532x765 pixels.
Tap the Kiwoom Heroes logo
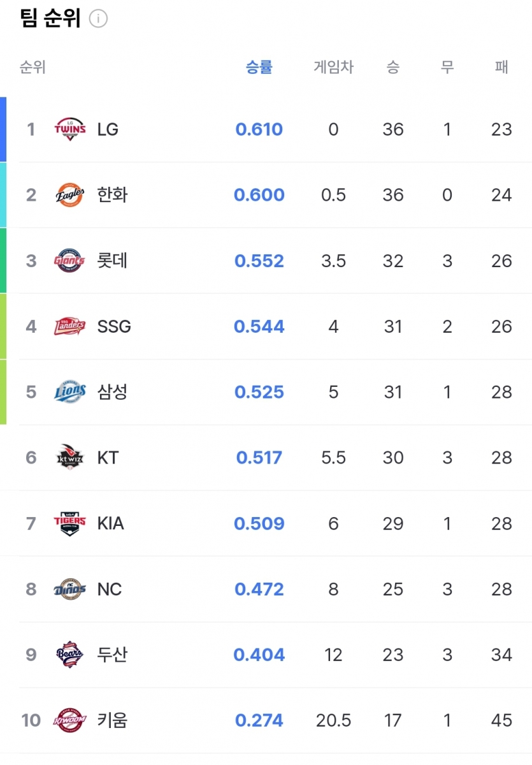(69, 720)
